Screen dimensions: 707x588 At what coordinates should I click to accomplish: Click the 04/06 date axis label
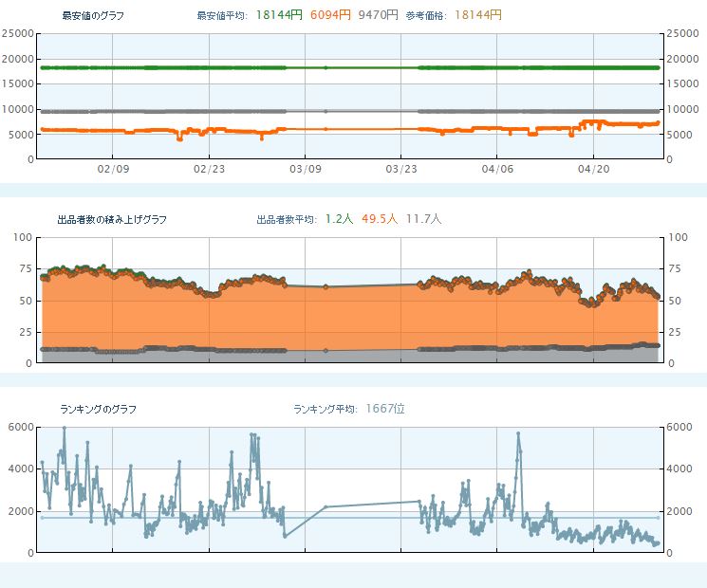[x=497, y=169]
